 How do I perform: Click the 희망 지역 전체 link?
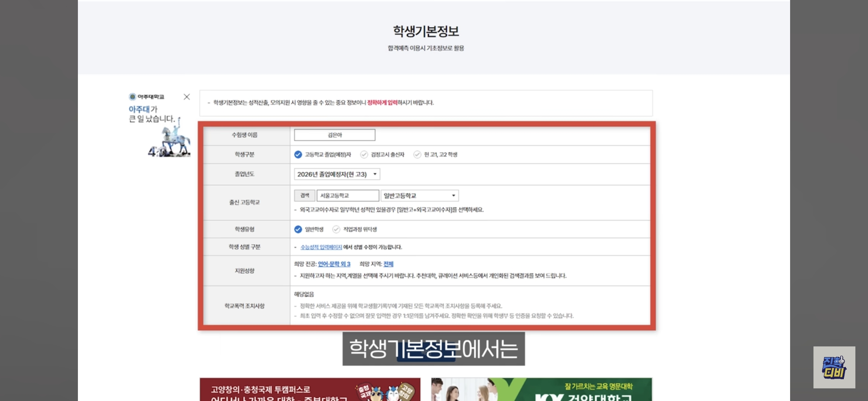click(x=388, y=264)
